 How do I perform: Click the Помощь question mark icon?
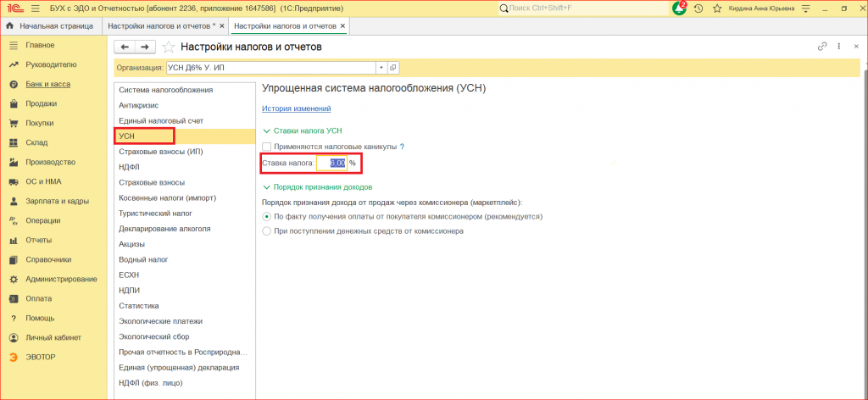coord(14,318)
